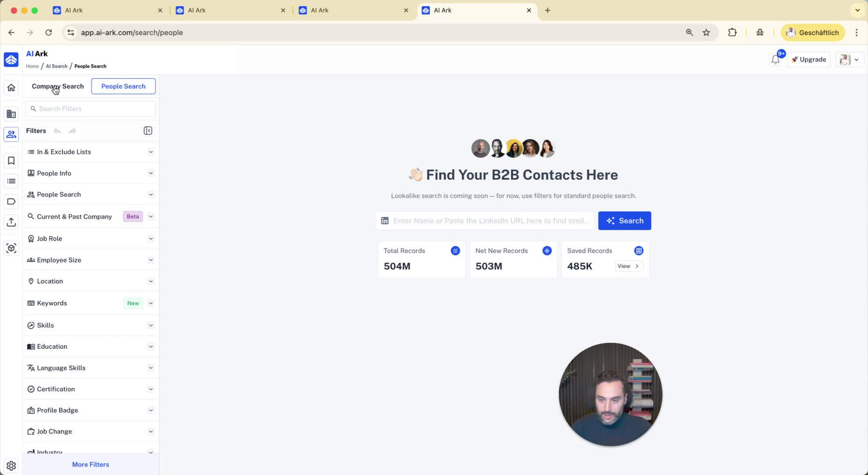Open notifications bell icon

click(775, 60)
